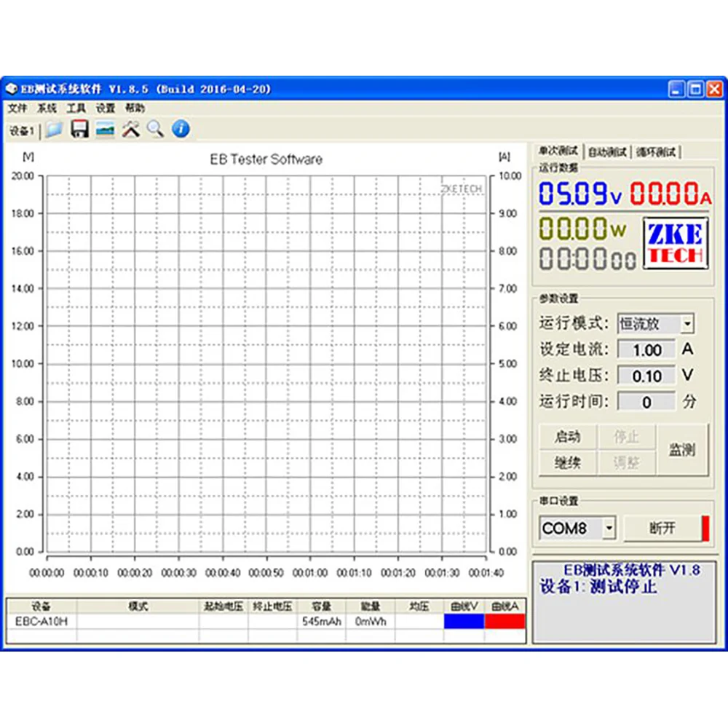Click the 容量 column header
This screenshot has height=728, width=728.
321,606
